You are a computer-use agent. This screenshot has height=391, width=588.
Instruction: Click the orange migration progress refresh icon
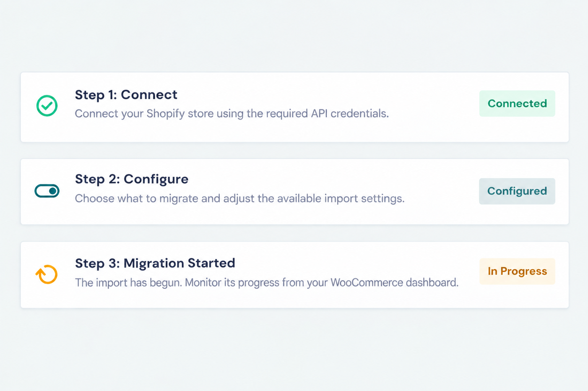pyautogui.click(x=47, y=274)
